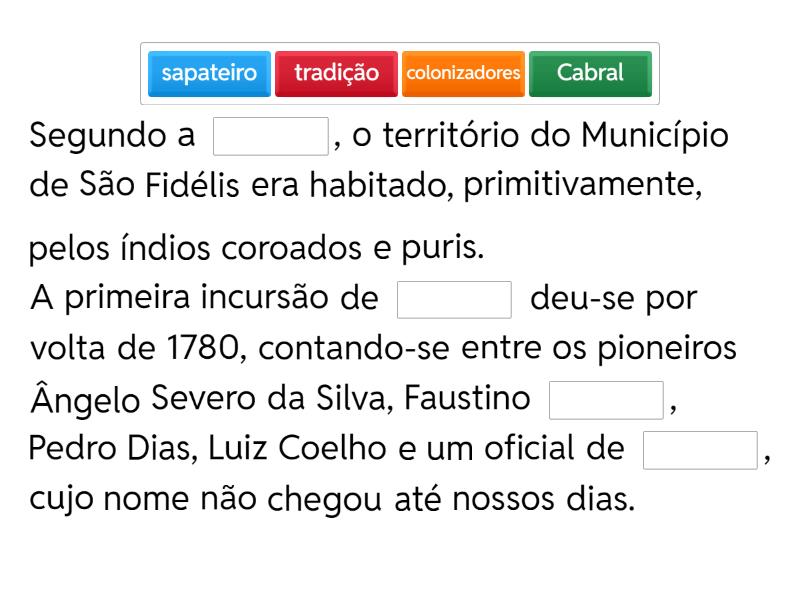The height and width of the screenshot is (600, 800).
Task: Click the name "Pedro Dias"
Action: click(111, 449)
